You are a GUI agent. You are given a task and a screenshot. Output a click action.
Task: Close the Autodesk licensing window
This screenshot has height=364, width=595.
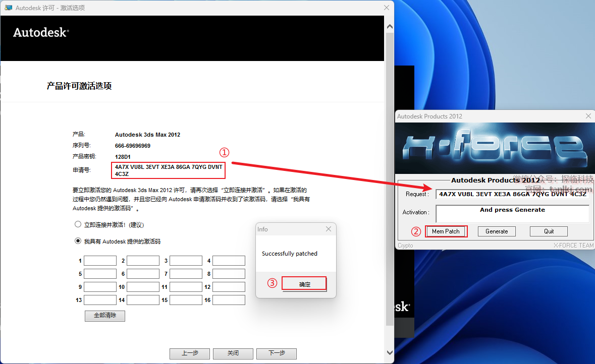(386, 8)
